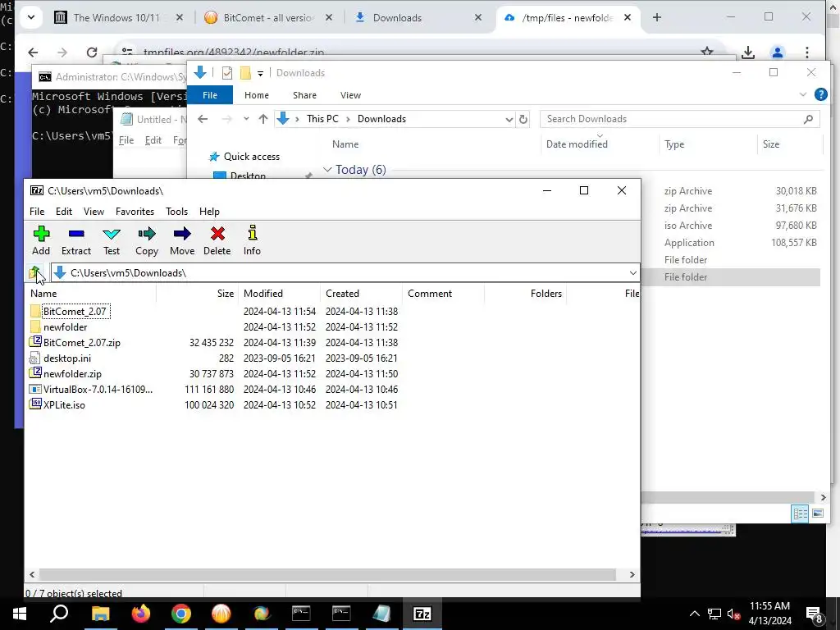Go up one folder level in 7-Zip
Image resolution: width=840 pixels, height=630 pixels.
coord(36,272)
